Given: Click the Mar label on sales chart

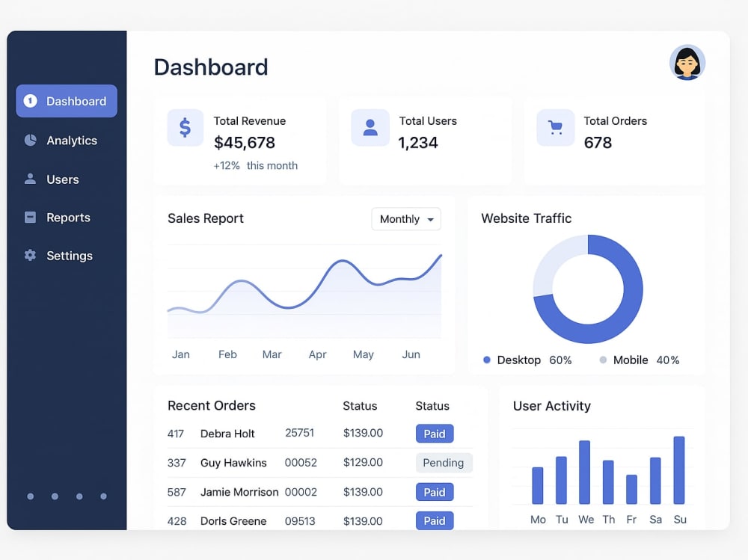Looking at the screenshot, I should [272, 354].
